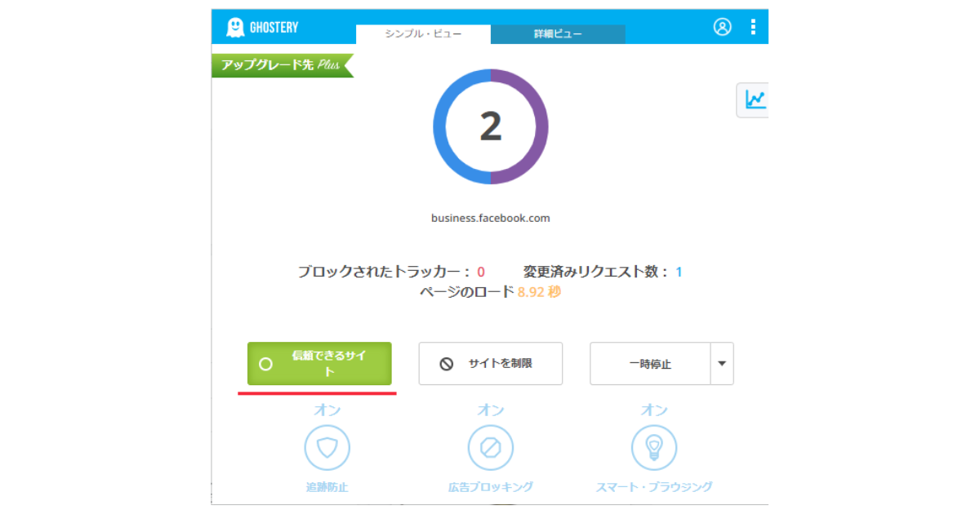Click the アップグレード先 Plus banner
The width and height of the screenshot is (980, 514).
click(x=283, y=64)
